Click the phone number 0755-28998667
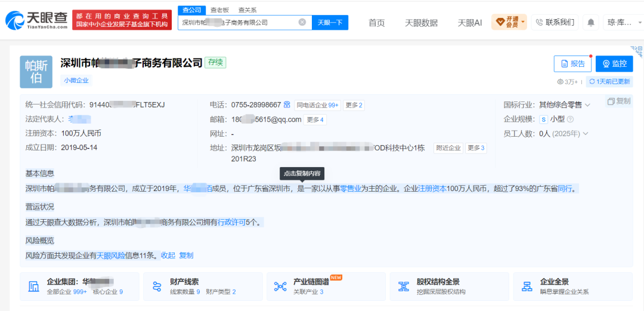This screenshot has height=311, width=644. click(x=256, y=105)
